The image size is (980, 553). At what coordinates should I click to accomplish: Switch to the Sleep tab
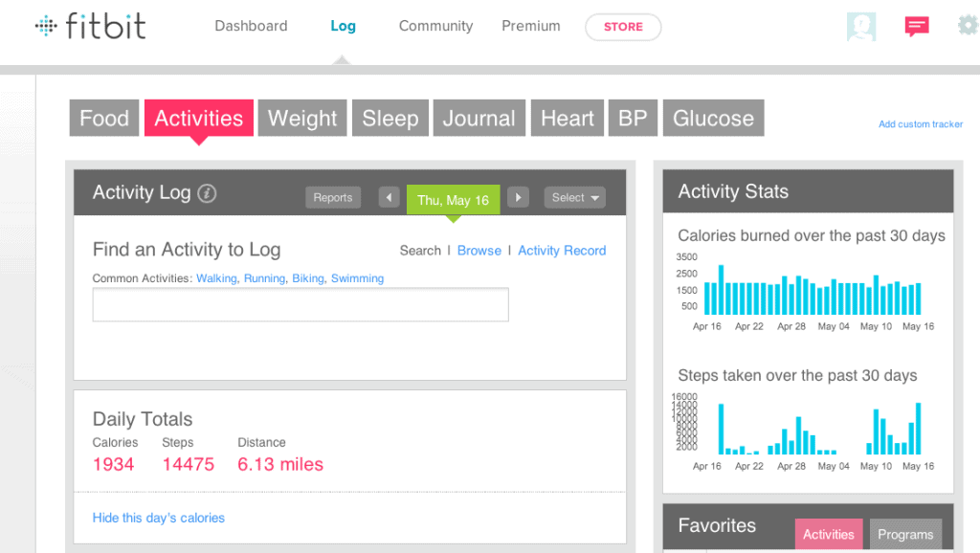pyautogui.click(x=390, y=119)
